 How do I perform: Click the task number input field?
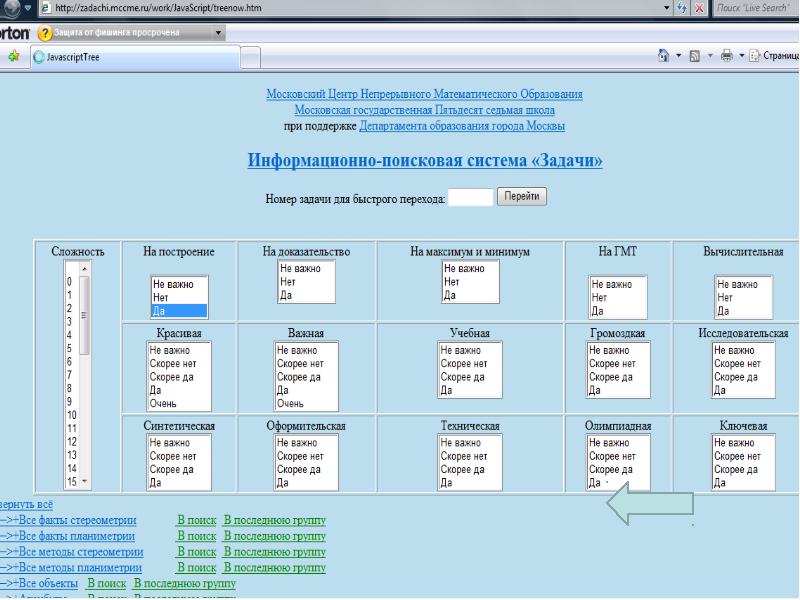pyautogui.click(x=471, y=198)
